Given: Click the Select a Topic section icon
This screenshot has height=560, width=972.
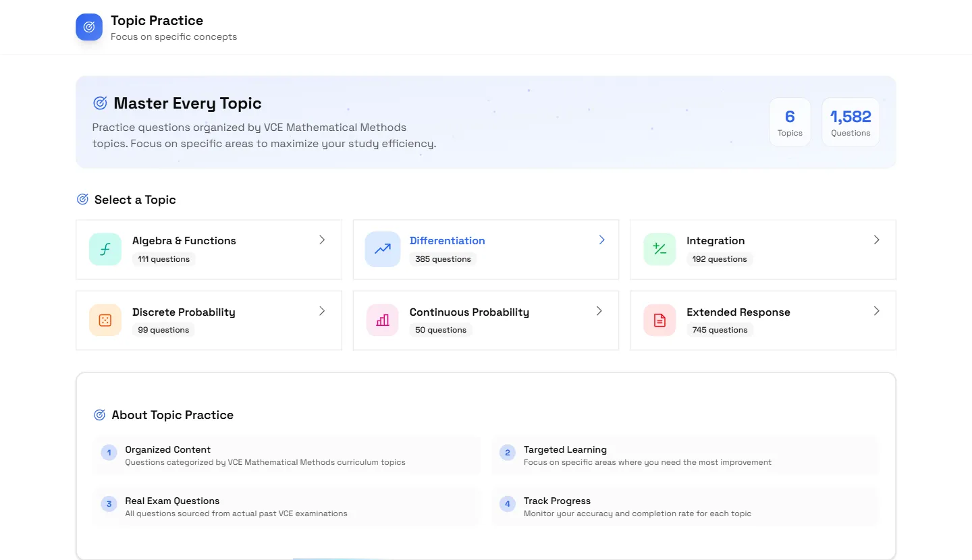Looking at the screenshot, I should [x=82, y=199].
